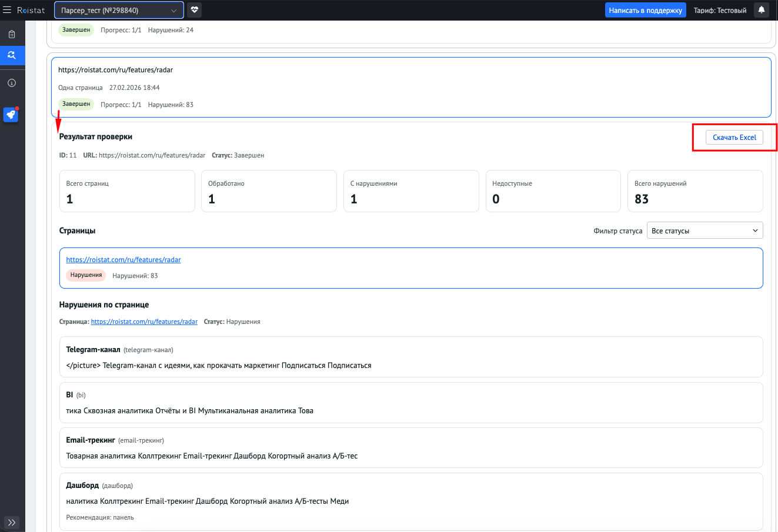Expand the sidebar with the double-chevron
The height and width of the screenshot is (532, 778).
click(x=12, y=522)
